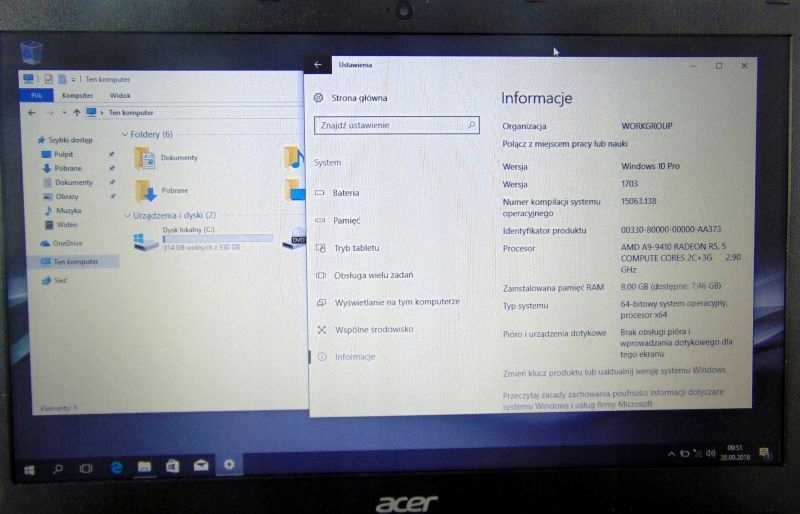Click the 8,00 GB RAM value

pos(670,286)
